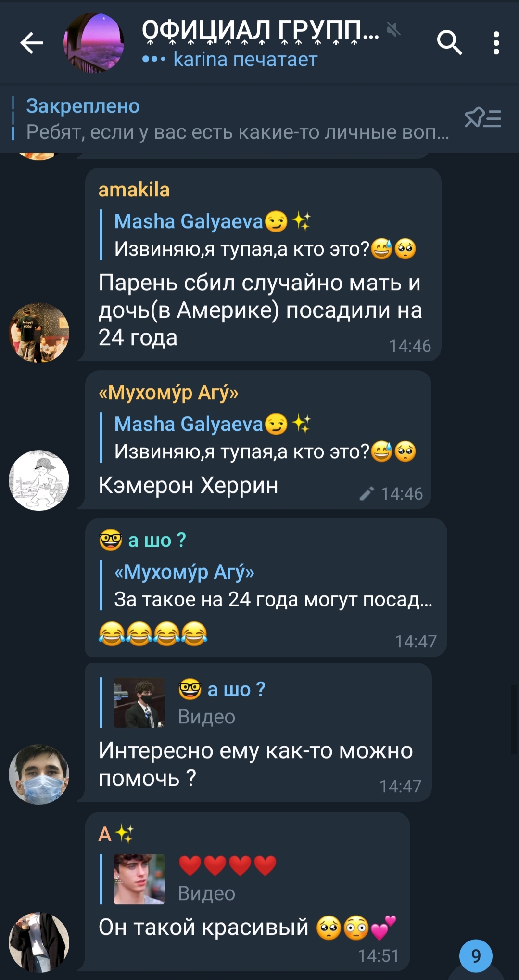Viewport: 519px width, 980px height.
Task: Tap the «Мухому́р Агу́» sender name
Action: 168,392
